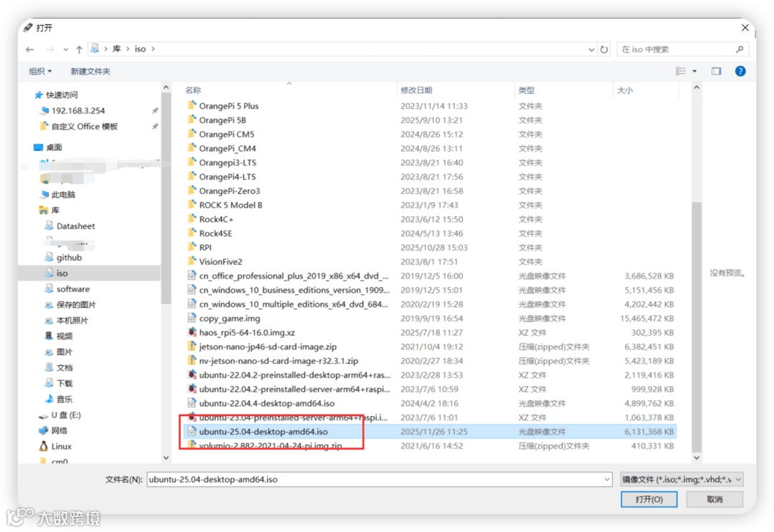
Task: Select RPI folder icon
Action: 192,248
